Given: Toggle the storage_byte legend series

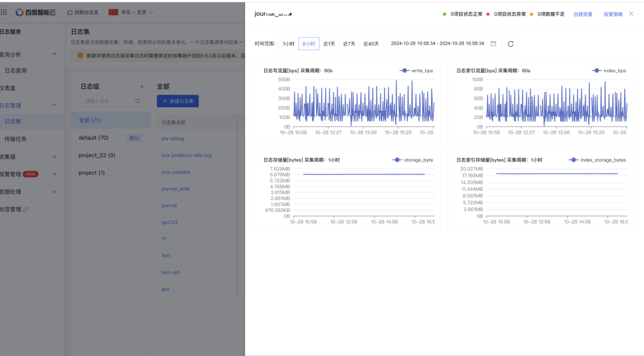Looking at the screenshot, I should 412,160.
